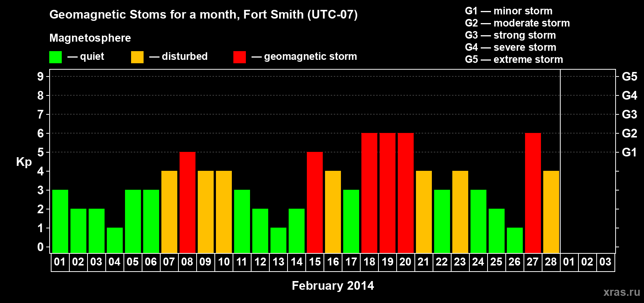Click the red bar for February 20
Image resolution: width=644 pixels, height=303 pixels.
[406, 193]
